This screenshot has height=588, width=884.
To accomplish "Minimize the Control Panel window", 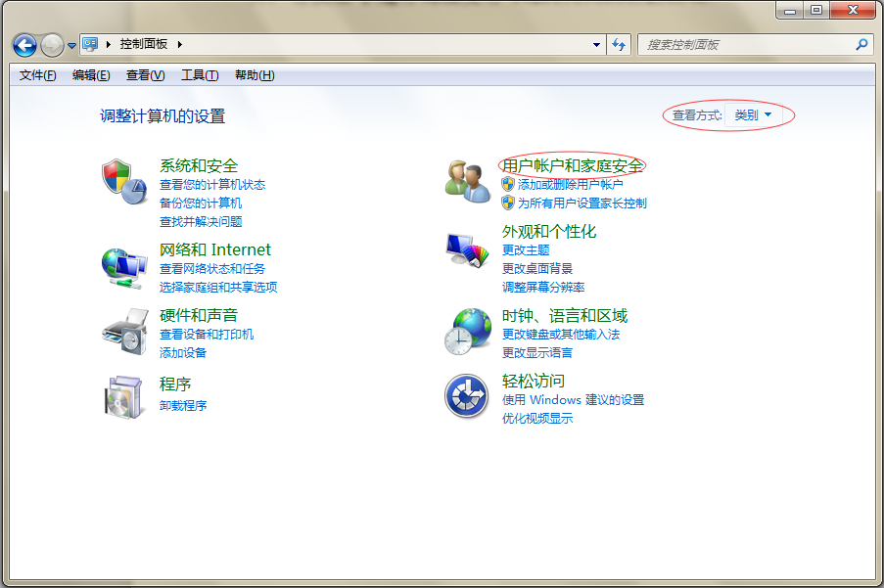I will (x=790, y=10).
